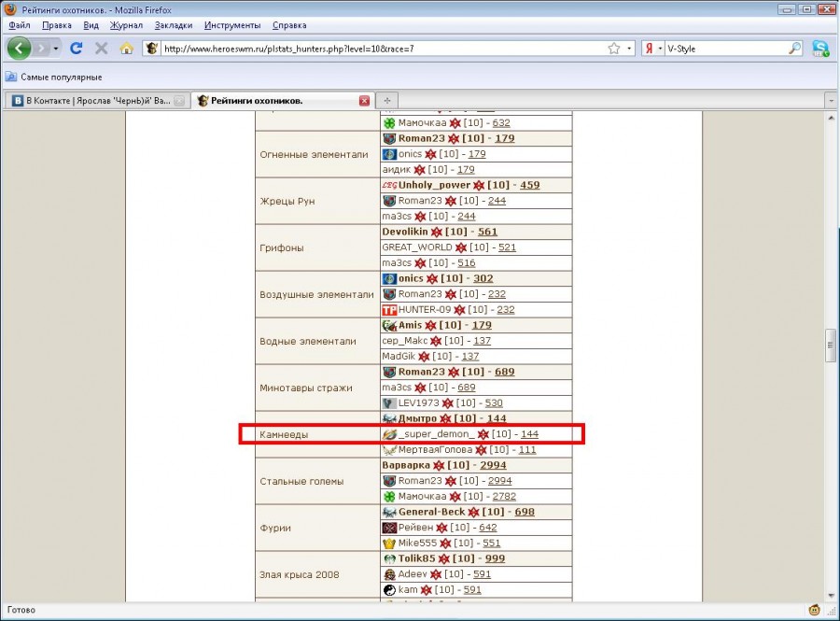Open the Yandex search engine dropdown

coord(651,48)
